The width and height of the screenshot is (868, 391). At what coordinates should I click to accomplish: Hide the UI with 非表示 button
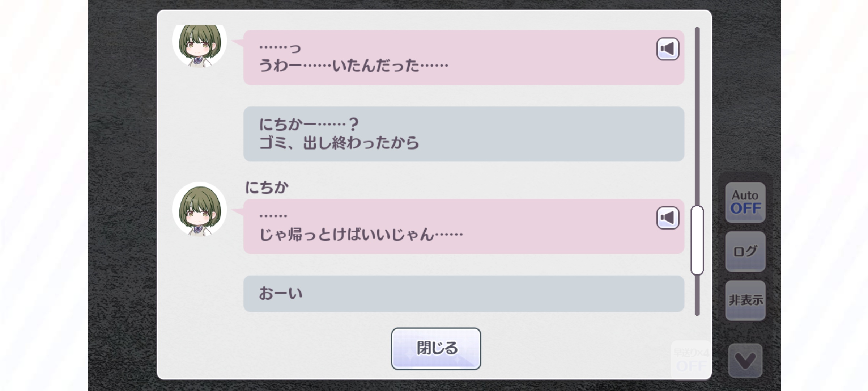pyautogui.click(x=745, y=300)
